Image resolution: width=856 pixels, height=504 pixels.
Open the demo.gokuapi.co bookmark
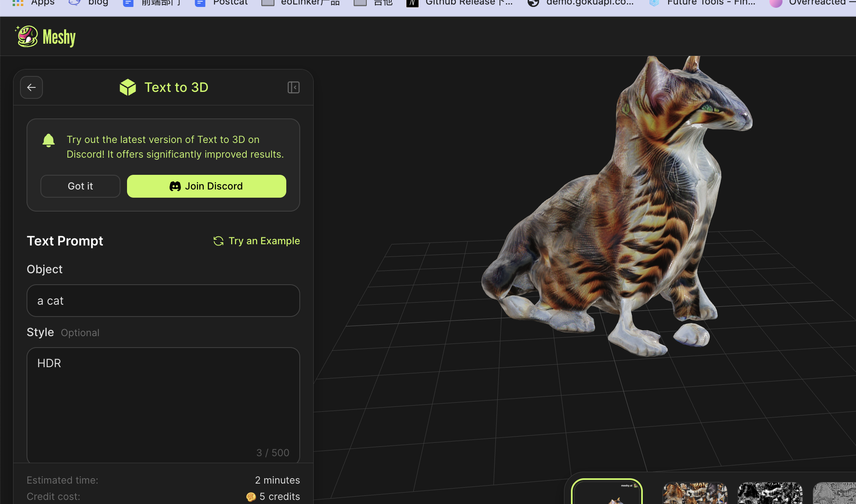[x=581, y=2]
